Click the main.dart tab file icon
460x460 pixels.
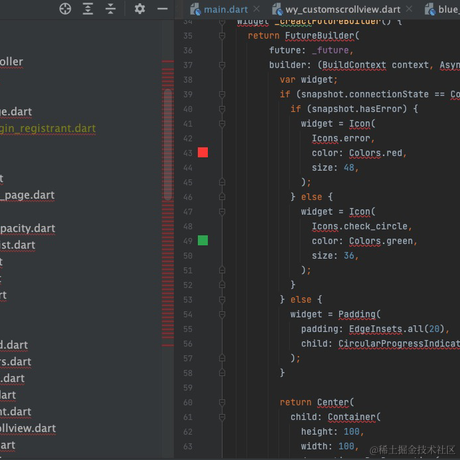pyautogui.click(x=195, y=9)
